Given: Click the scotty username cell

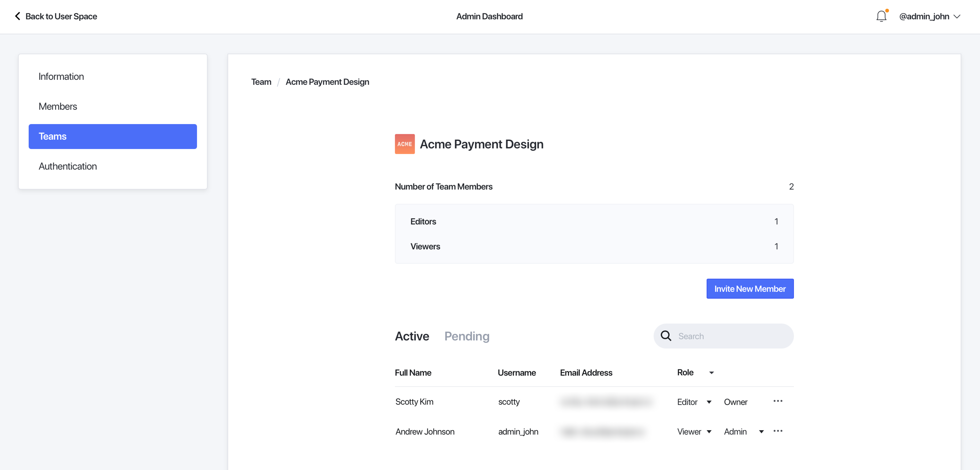Looking at the screenshot, I should pos(509,402).
